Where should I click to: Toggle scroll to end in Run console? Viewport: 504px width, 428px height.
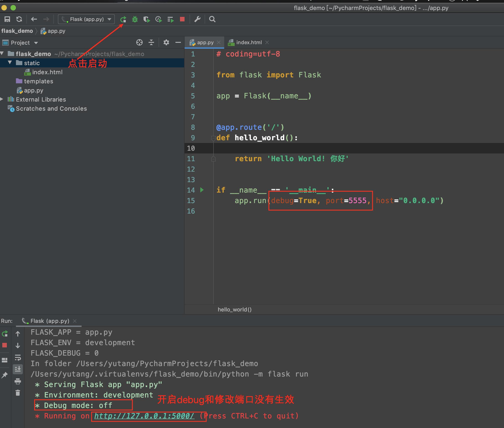(x=18, y=369)
